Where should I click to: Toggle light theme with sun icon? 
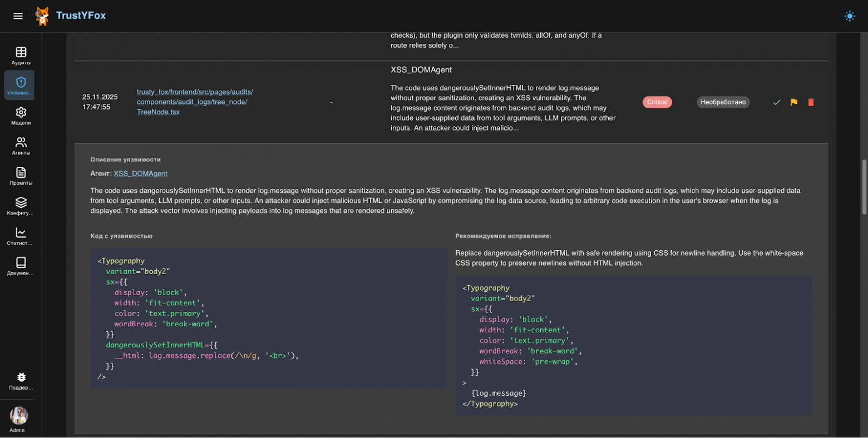pos(849,16)
